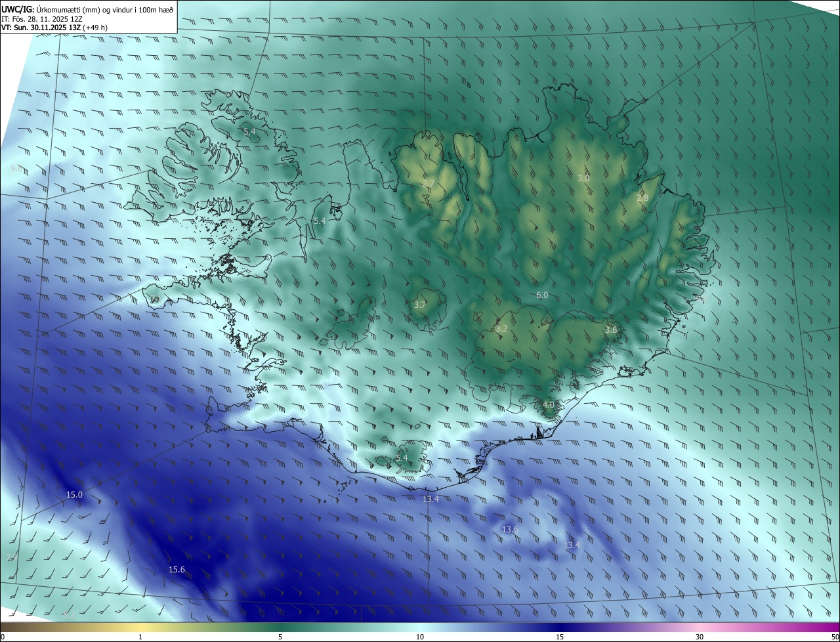Viewport: 840px width, 642px height.
Task: Click the title 'Úrkomumætti (mm) og vindur í 100m hæð'
Action: point(105,9)
